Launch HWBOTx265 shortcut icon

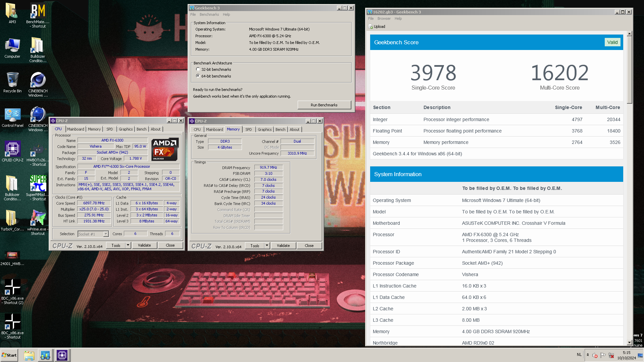[38, 154]
